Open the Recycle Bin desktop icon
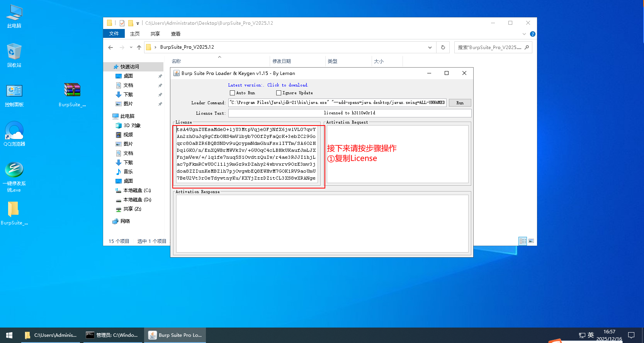 pos(14,52)
